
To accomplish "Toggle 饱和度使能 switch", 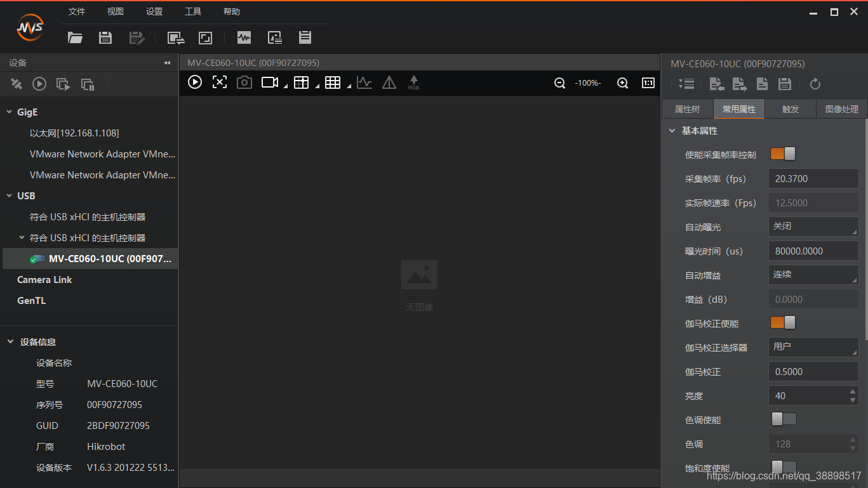I will pos(784,467).
